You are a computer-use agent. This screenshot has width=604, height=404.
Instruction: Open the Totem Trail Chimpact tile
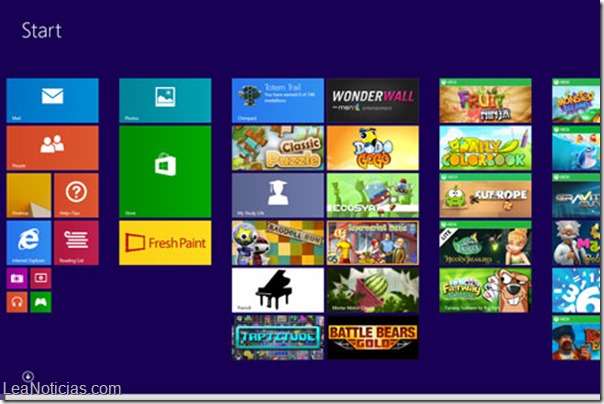tap(278, 101)
